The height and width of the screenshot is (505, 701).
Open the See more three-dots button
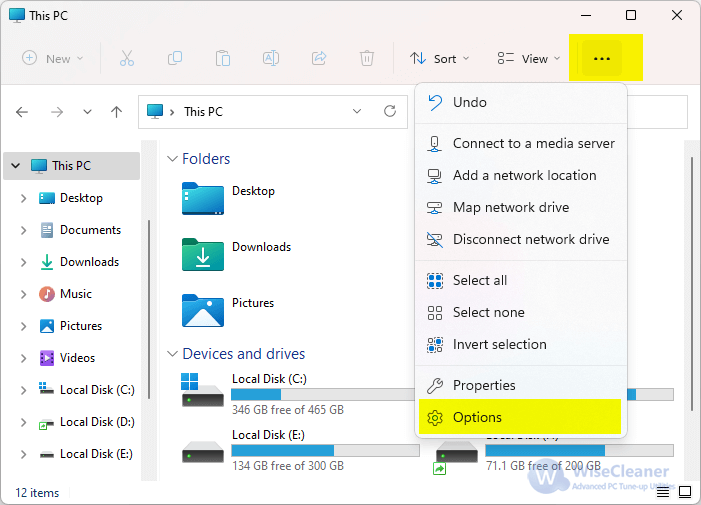click(601, 59)
